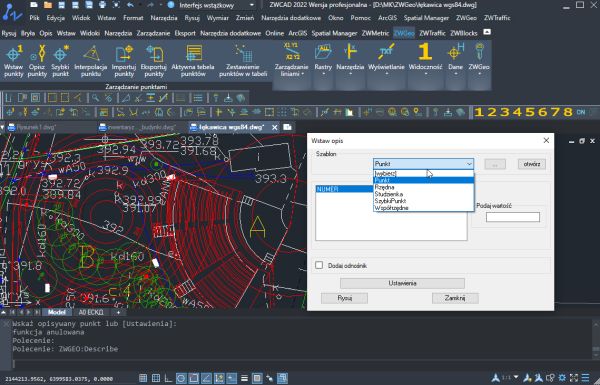600x385 pixels.
Task: Close the łękawica wgs84.dwg drawing tab
Action: [x=274, y=127]
